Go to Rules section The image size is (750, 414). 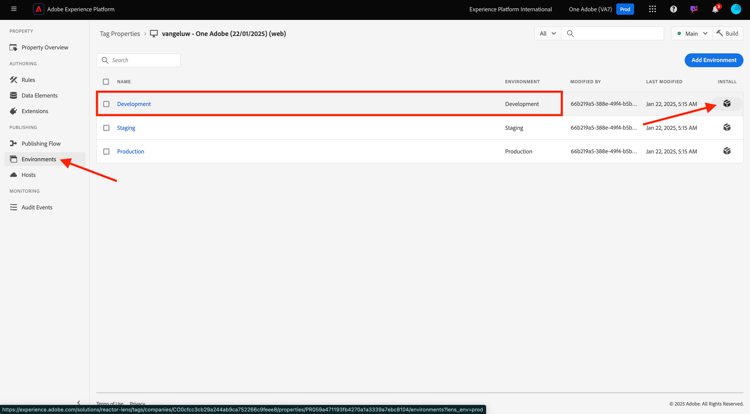(28, 80)
